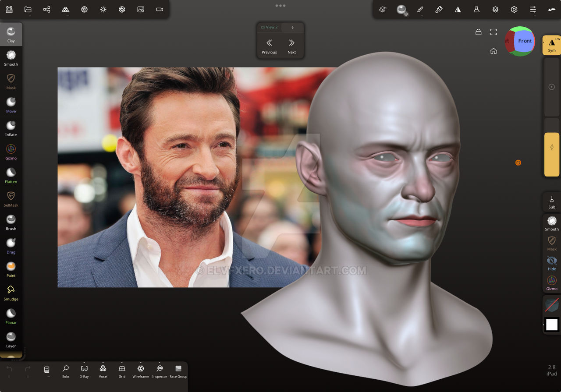
Task: Select the Gizmo tool in left toolbar
Action: [11, 152]
